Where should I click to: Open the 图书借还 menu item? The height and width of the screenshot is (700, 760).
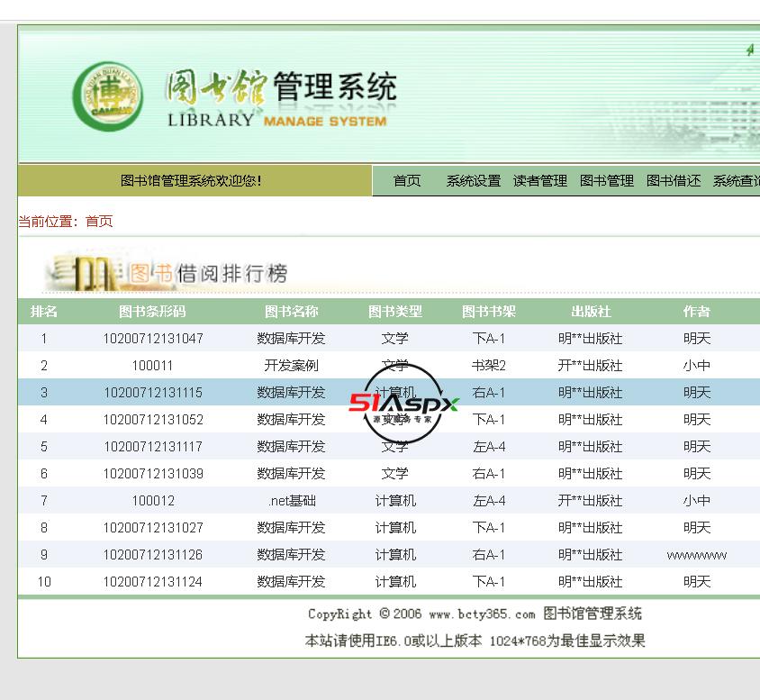point(674,181)
